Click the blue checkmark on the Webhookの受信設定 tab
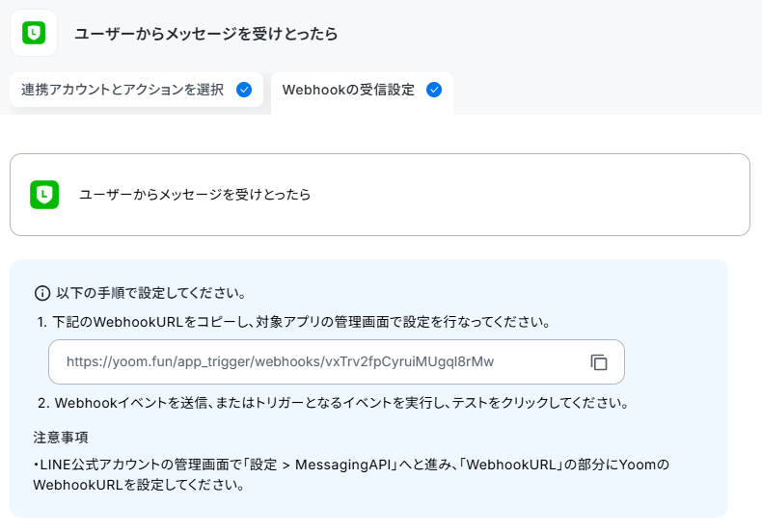Screen dimensions: 762x532 click(x=434, y=90)
